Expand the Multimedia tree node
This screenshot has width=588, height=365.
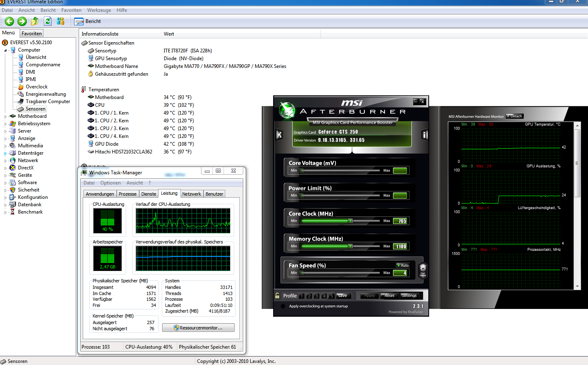pyautogui.click(x=6, y=146)
